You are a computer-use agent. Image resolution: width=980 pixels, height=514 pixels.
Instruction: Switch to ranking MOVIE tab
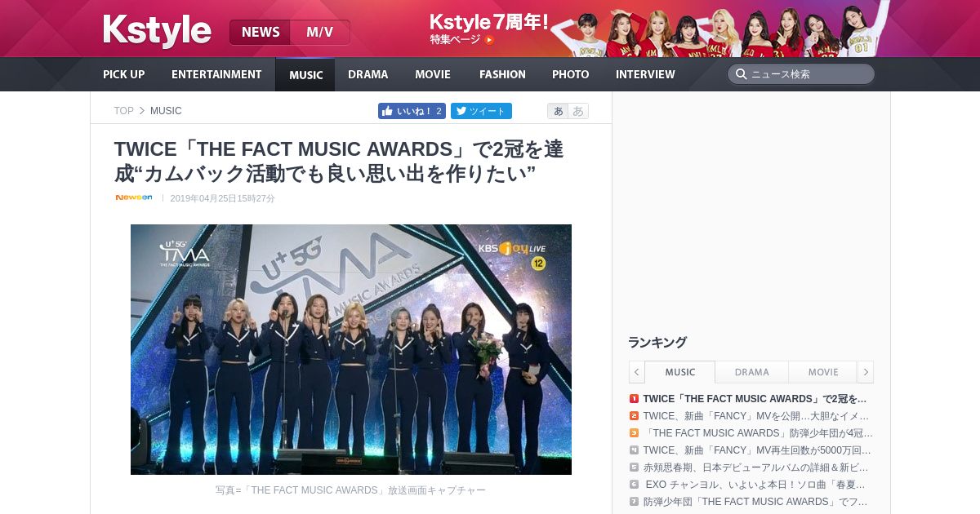coord(823,372)
